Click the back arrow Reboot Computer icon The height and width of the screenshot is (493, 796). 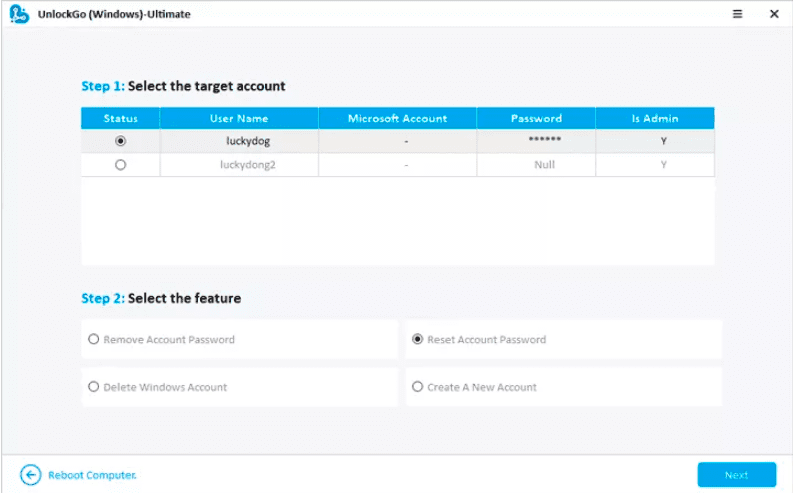click(31, 475)
